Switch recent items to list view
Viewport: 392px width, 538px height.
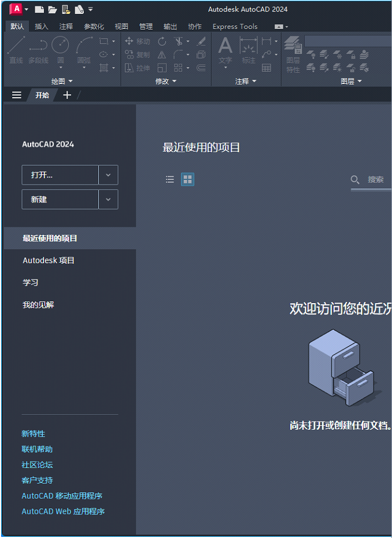click(170, 179)
